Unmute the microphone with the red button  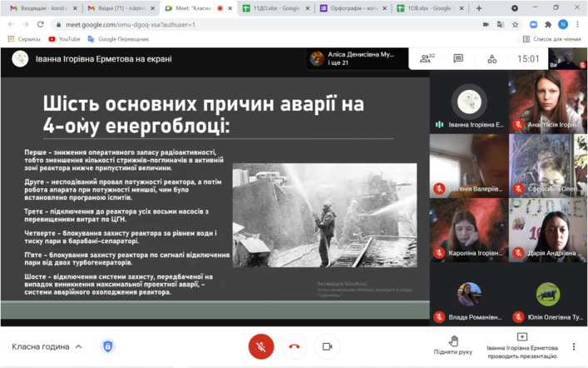point(261,346)
